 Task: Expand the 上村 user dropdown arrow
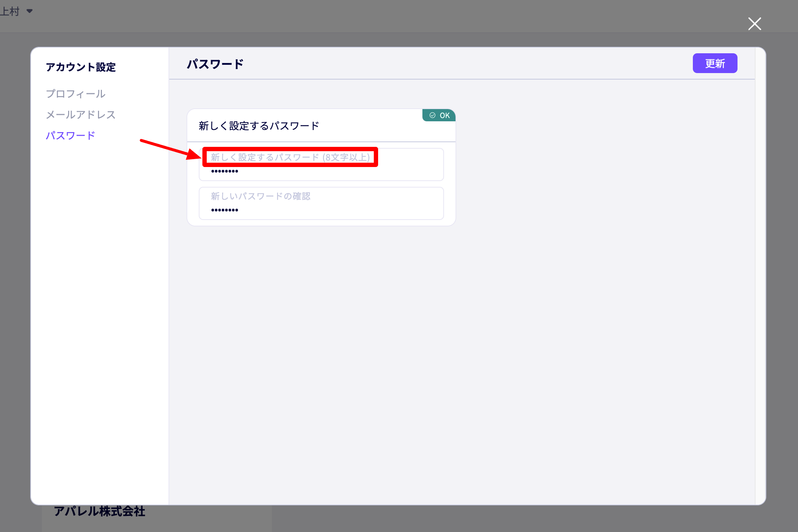point(30,11)
